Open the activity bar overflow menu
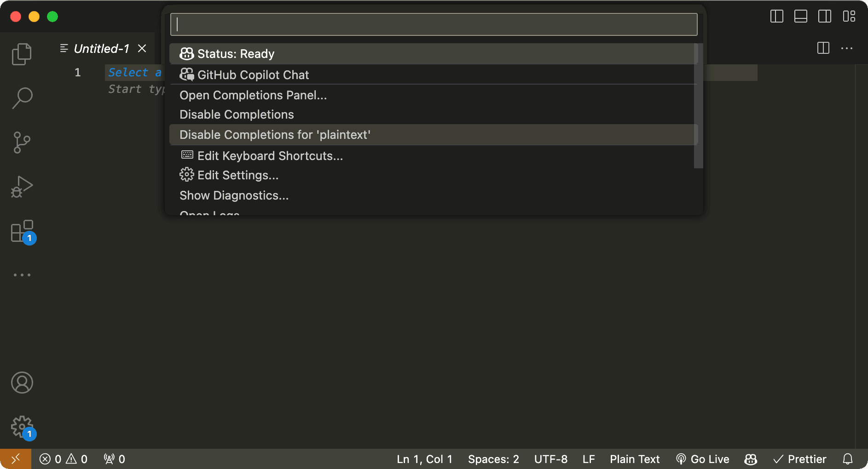The height and width of the screenshot is (469, 868). [x=22, y=275]
